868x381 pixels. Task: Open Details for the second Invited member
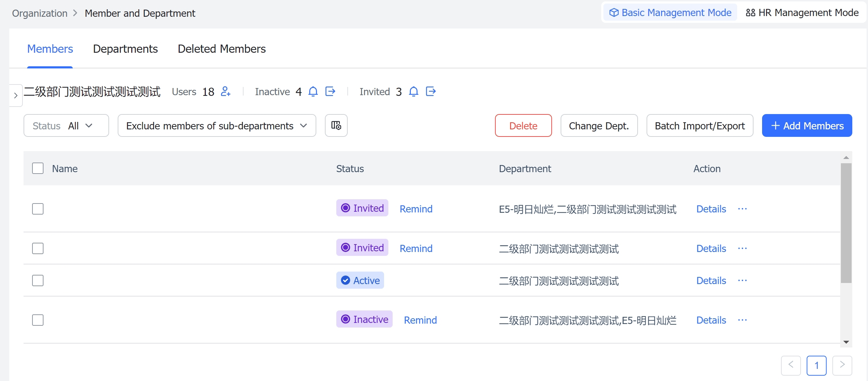(x=711, y=248)
